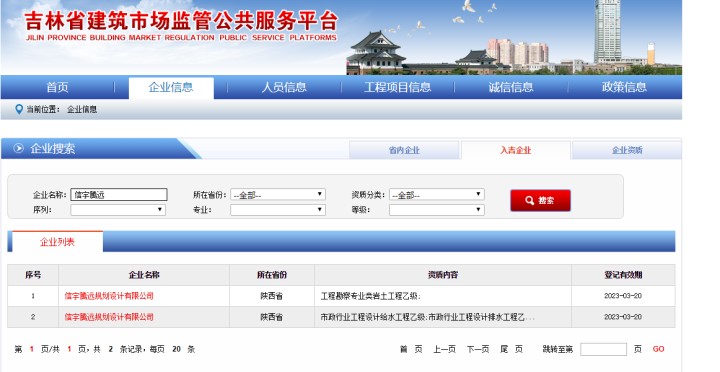
Task: Click the 登记有效期 column header
Action: click(x=623, y=275)
